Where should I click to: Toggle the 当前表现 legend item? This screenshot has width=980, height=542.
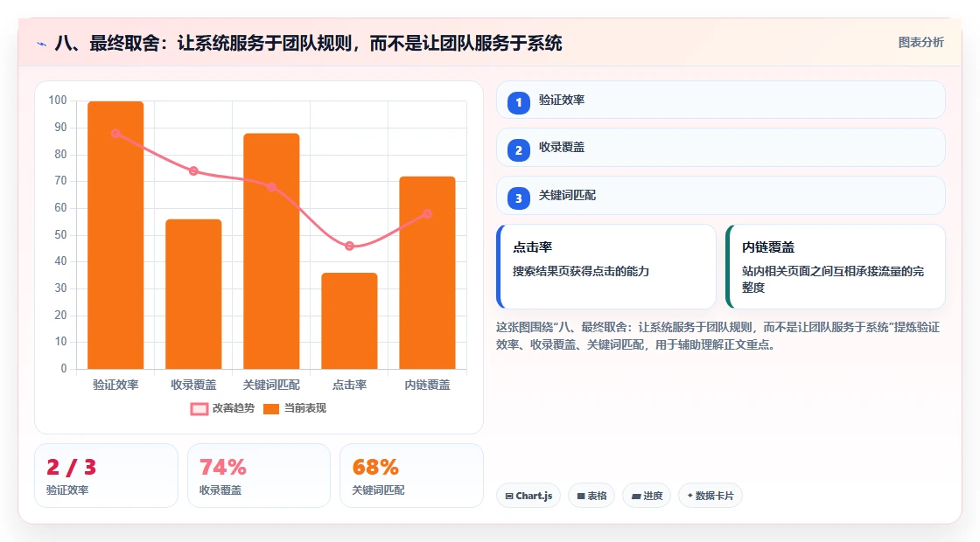pyautogui.click(x=295, y=408)
